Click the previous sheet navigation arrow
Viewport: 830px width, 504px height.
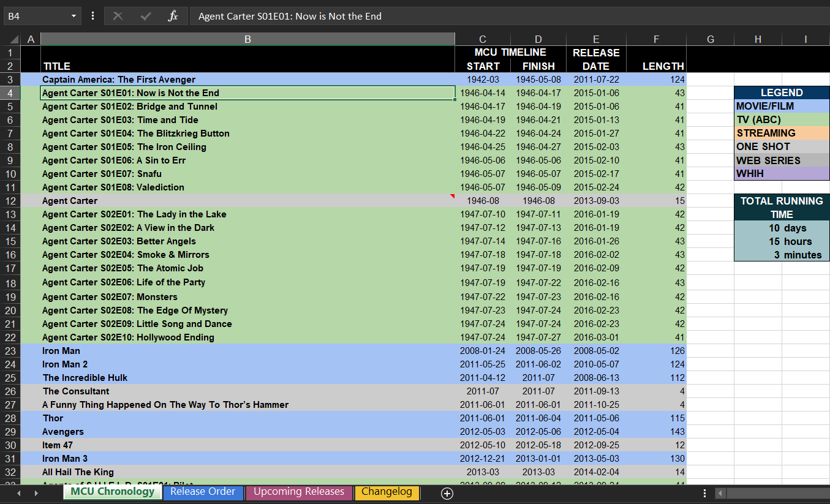(x=18, y=494)
